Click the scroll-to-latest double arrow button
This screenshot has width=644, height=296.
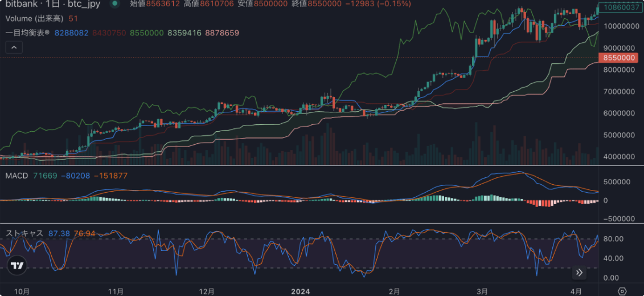(x=579, y=273)
